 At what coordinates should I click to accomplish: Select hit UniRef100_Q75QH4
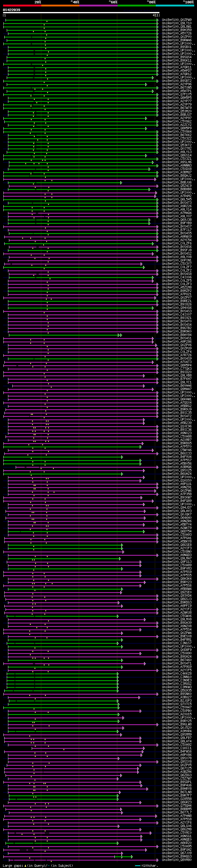176,805
